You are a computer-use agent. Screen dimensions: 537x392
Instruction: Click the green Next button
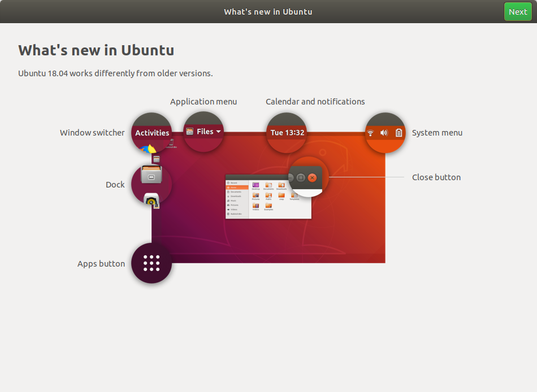[517, 12]
